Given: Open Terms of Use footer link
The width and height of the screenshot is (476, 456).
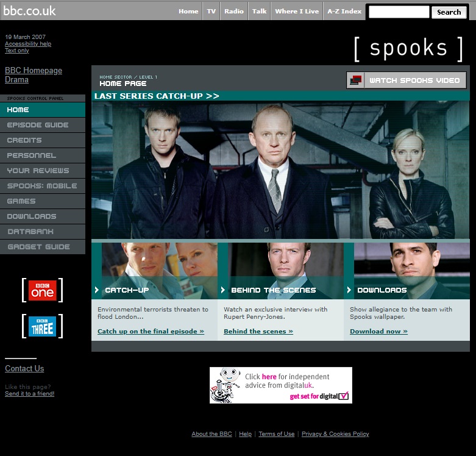Looking at the screenshot, I should (277, 434).
